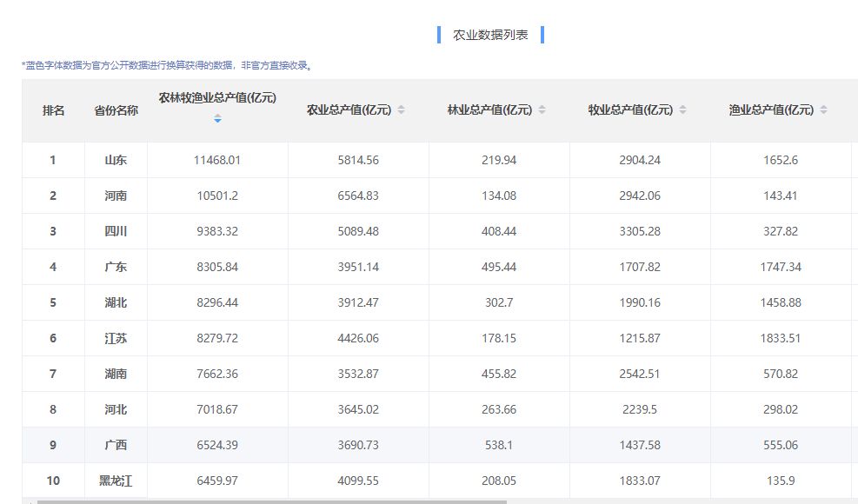Click fishery value 1833.51 for 江苏
The image size is (858, 504).
(781, 338)
